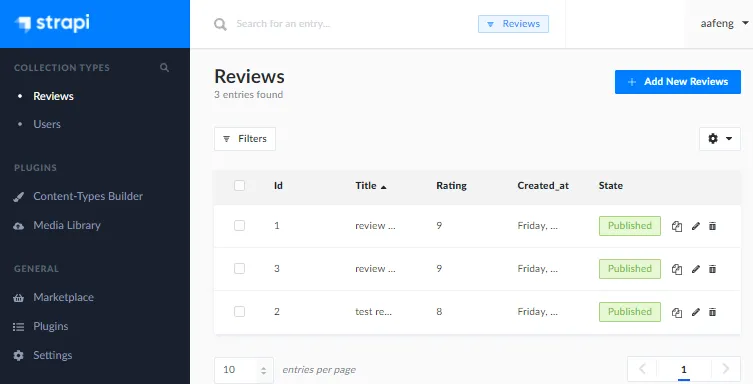753x384 pixels.
Task: Click the duplicate icon for review id 1
Action: pyautogui.click(x=677, y=226)
